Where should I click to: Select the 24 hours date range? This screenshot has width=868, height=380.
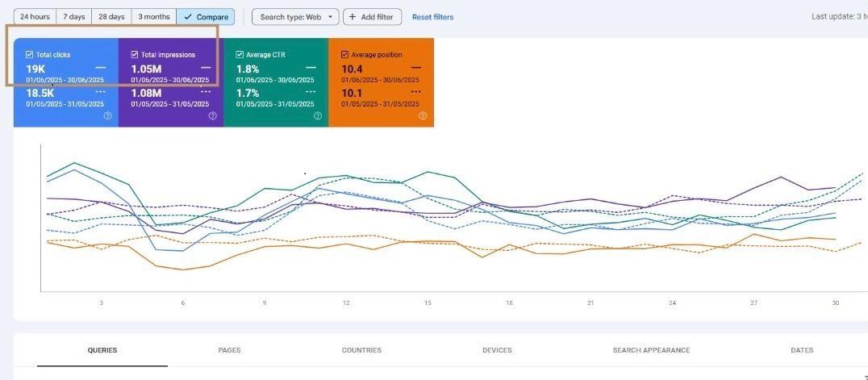[x=35, y=17]
